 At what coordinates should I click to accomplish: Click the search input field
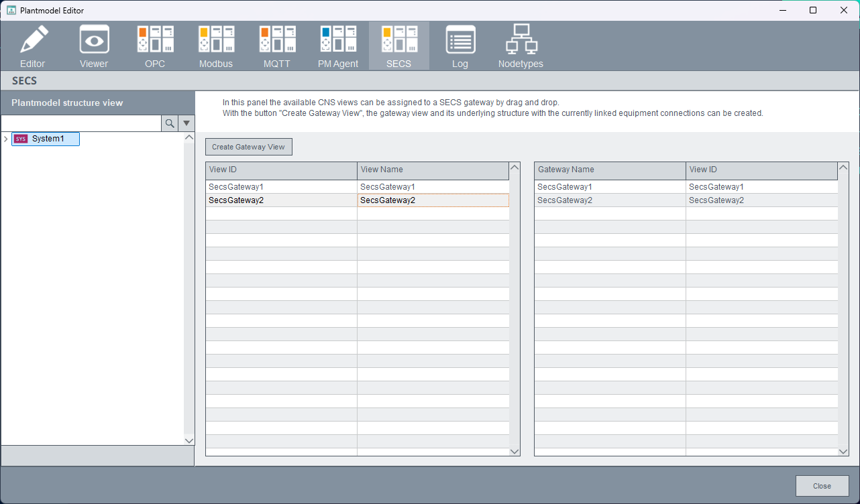click(x=81, y=123)
